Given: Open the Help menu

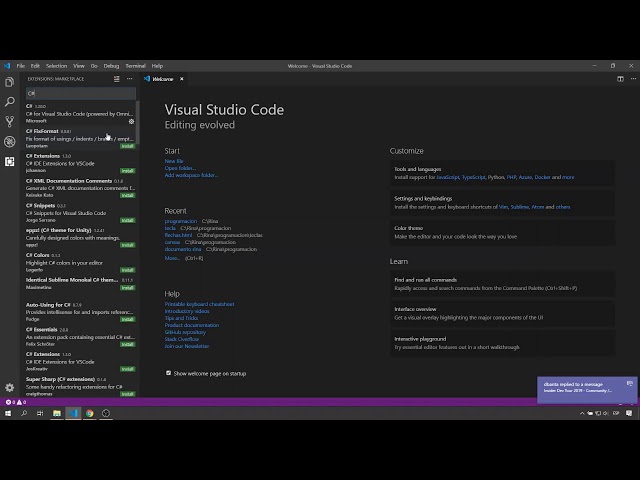Looking at the screenshot, I should pyautogui.click(x=157, y=66).
